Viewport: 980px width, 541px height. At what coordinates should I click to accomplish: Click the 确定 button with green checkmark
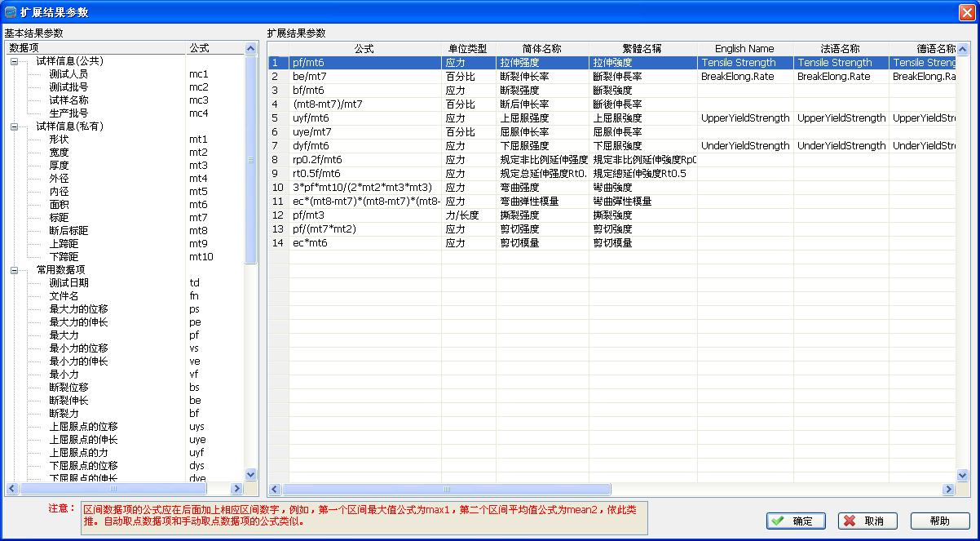[x=796, y=521]
